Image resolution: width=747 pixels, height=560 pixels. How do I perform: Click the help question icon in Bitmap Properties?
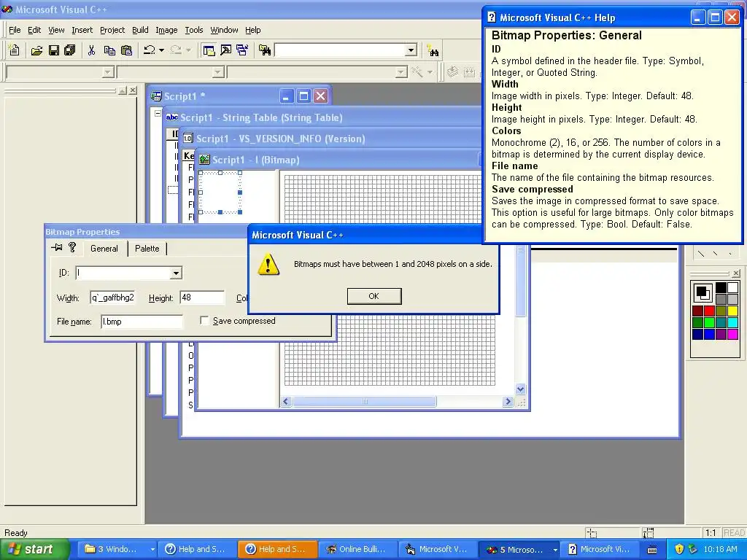[72, 247]
